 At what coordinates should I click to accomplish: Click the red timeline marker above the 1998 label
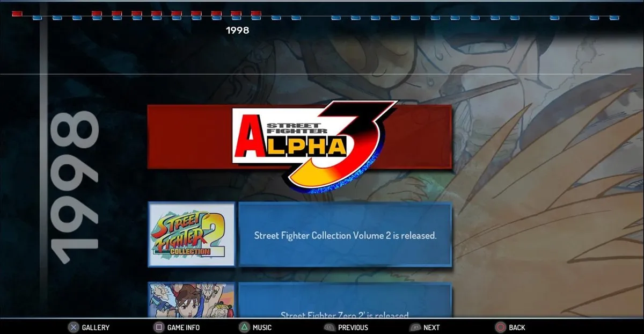pos(236,13)
